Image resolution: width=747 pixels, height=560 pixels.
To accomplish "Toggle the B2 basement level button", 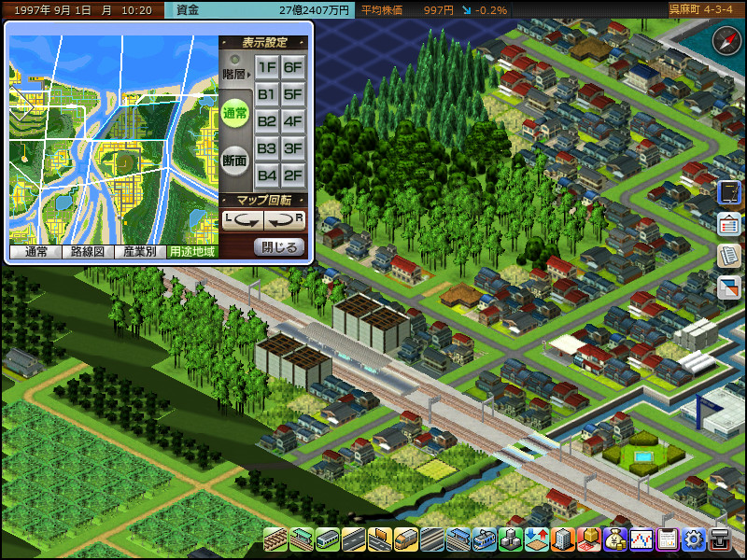I will click(267, 121).
